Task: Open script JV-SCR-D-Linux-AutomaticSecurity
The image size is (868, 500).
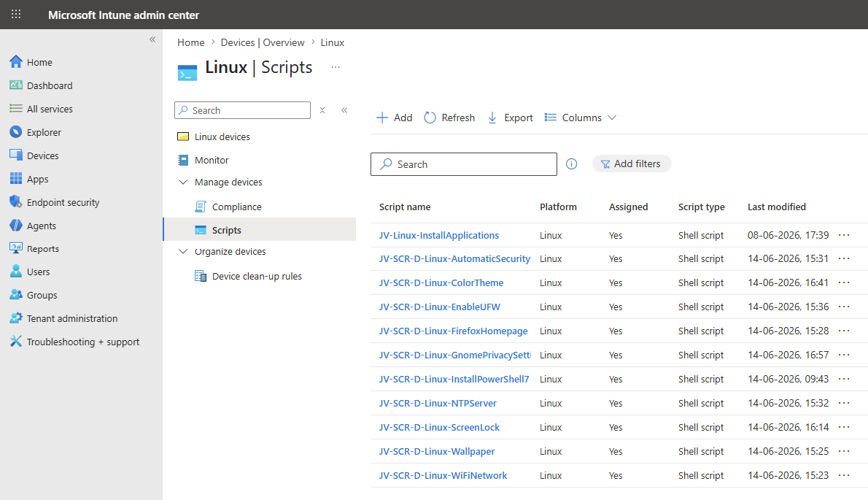Action: coord(454,258)
